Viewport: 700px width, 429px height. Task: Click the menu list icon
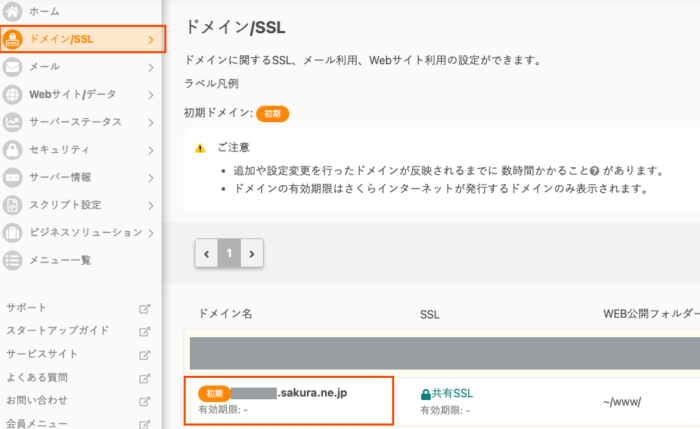coord(13,260)
